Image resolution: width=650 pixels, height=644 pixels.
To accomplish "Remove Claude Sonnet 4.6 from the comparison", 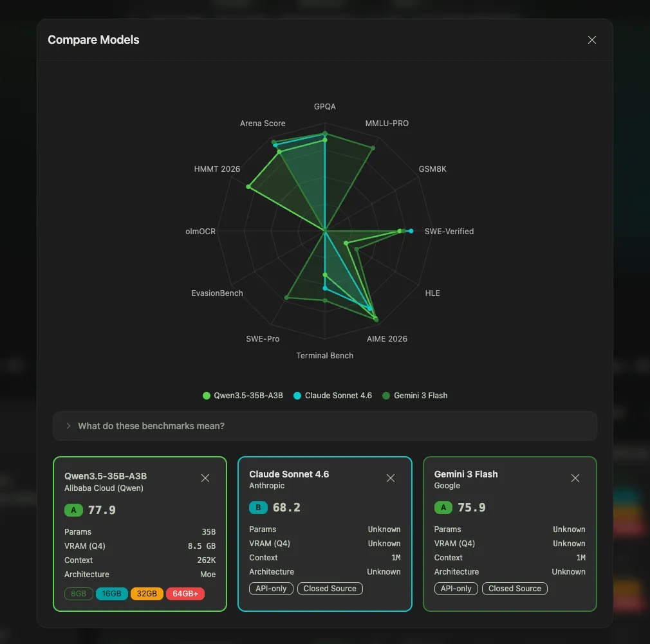I will click(390, 478).
